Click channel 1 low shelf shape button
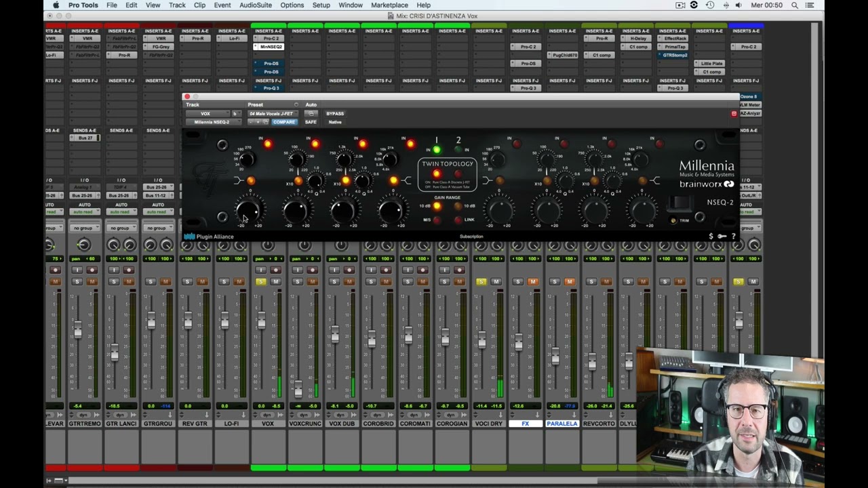Image resolution: width=868 pixels, height=488 pixels. 251,180
